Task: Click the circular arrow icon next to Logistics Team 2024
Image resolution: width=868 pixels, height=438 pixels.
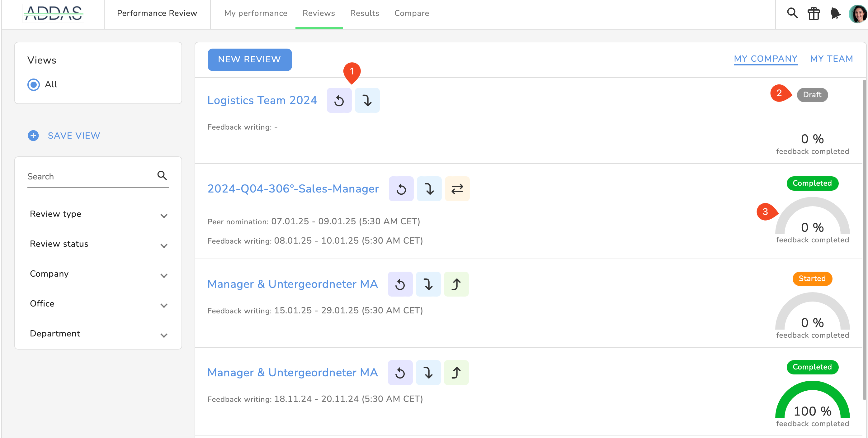Action: [x=339, y=101]
